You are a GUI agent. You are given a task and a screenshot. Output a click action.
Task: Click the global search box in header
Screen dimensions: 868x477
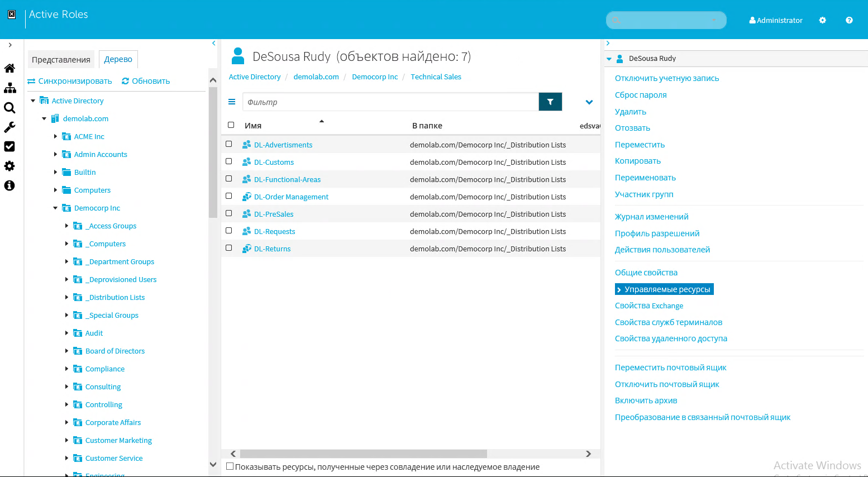tap(666, 20)
